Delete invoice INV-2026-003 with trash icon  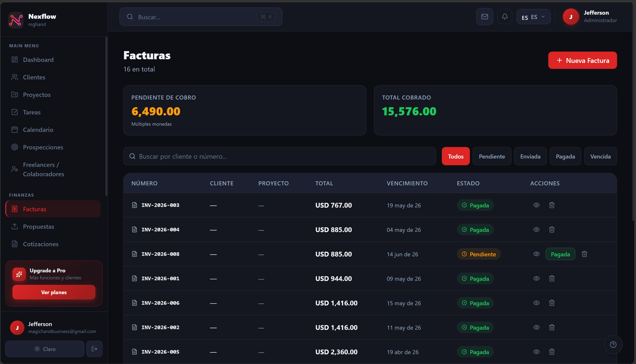click(552, 205)
